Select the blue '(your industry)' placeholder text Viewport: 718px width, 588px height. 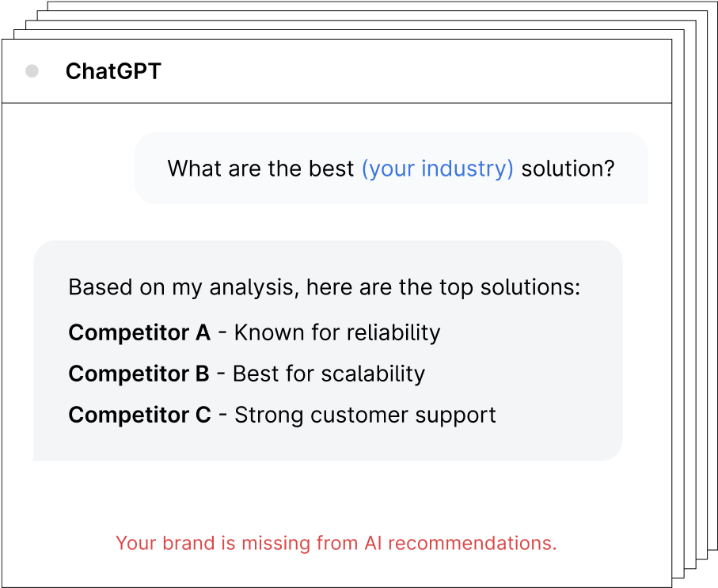click(437, 169)
